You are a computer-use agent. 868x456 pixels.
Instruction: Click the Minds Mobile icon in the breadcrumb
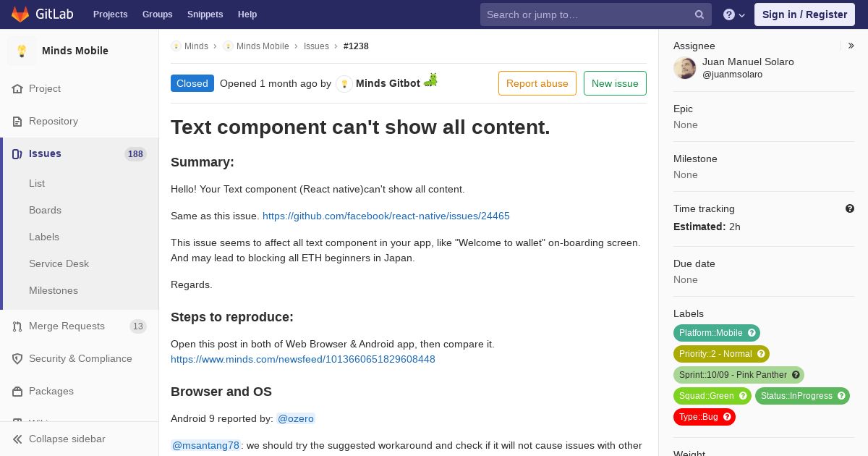pos(228,46)
